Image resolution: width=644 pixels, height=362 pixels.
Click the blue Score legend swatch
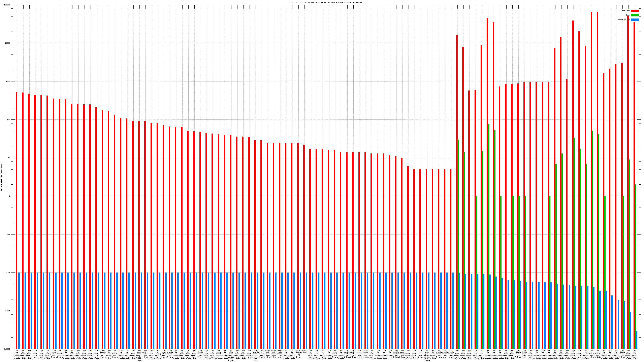[x=635, y=20]
